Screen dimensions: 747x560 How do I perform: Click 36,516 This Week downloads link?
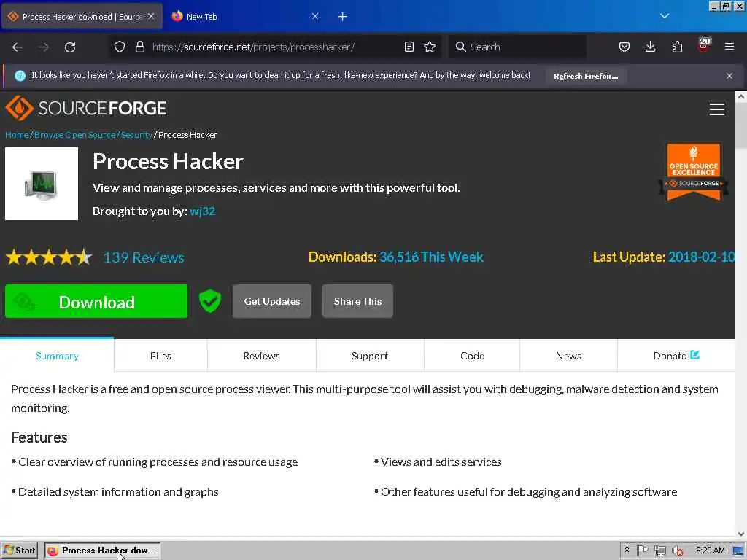[x=431, y=257]
